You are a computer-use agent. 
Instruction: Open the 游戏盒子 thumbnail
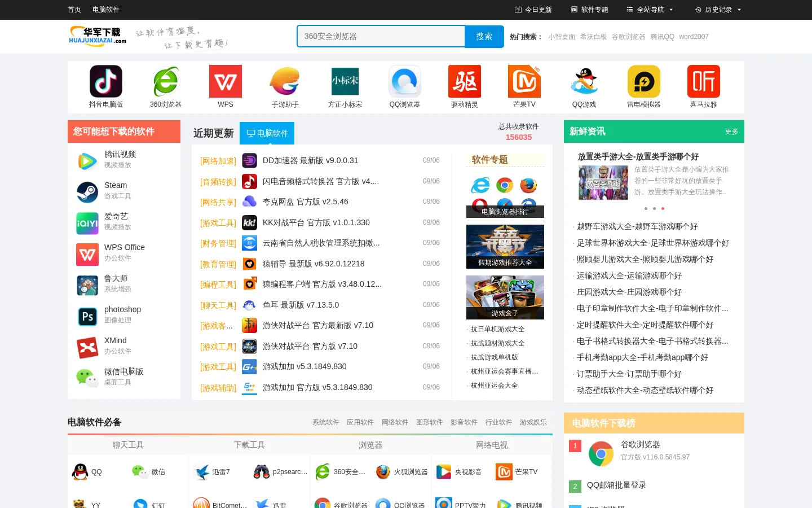(x=505, y=297)
